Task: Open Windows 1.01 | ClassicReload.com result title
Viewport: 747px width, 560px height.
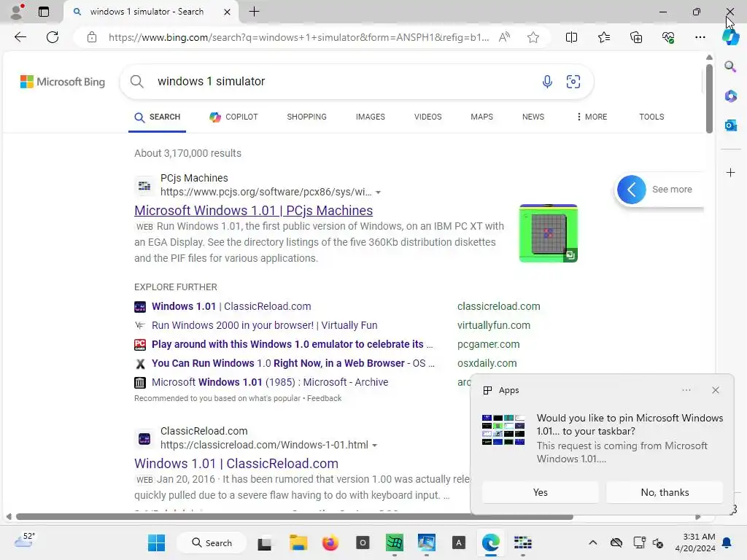Action: (236, 463)
